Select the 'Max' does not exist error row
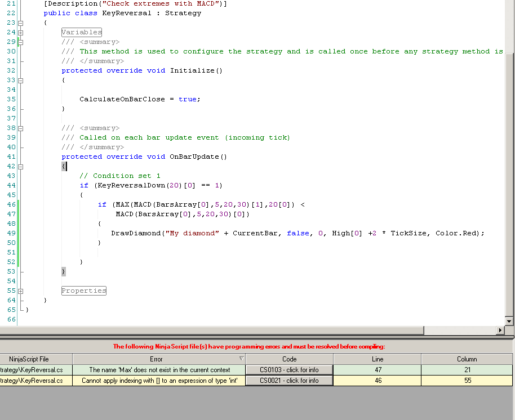The height and width of the screenshot is (420, 515). (x=256, y=370)
